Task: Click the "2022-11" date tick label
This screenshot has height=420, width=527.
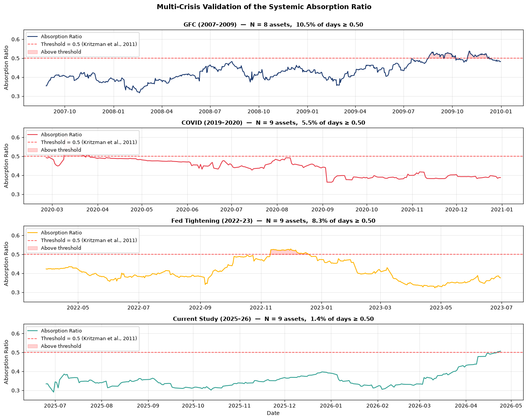Action: [x=261, y=307]
